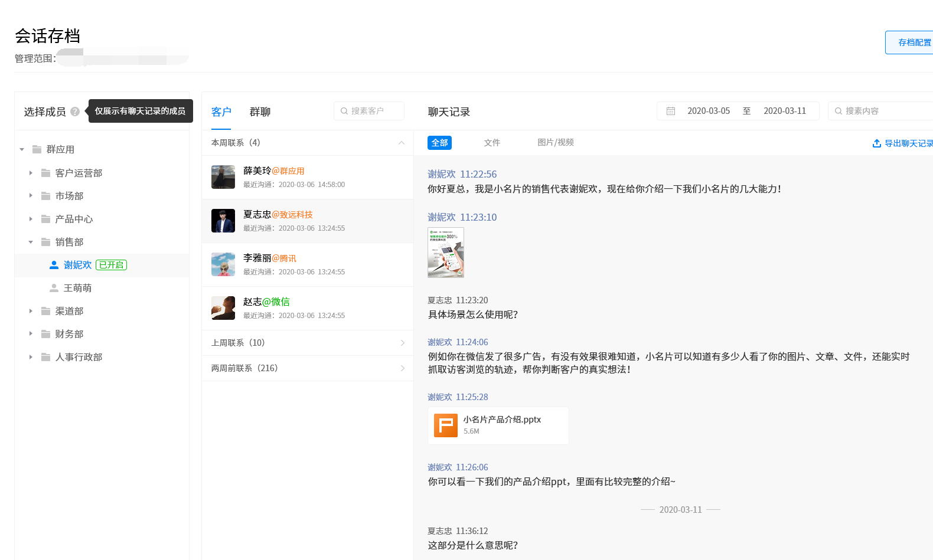Switch to the 群聊 tab

[260, 112]
